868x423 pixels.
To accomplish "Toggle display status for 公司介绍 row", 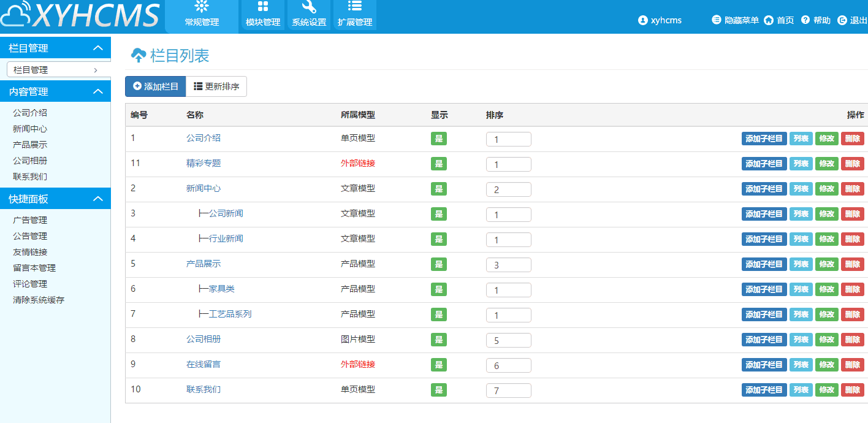I will click(x=438, y=139).
